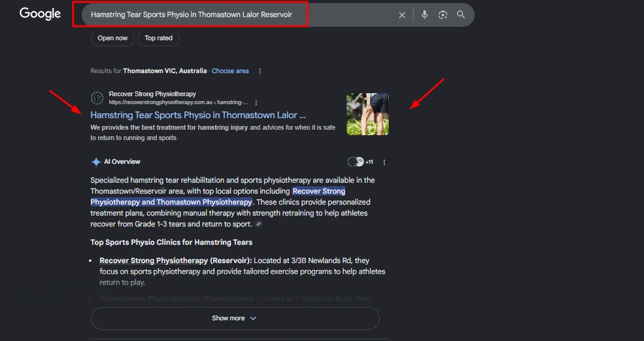The image size is (644, 341).
Task: Click the AI Overview sparkle icon
Action: 96,162
